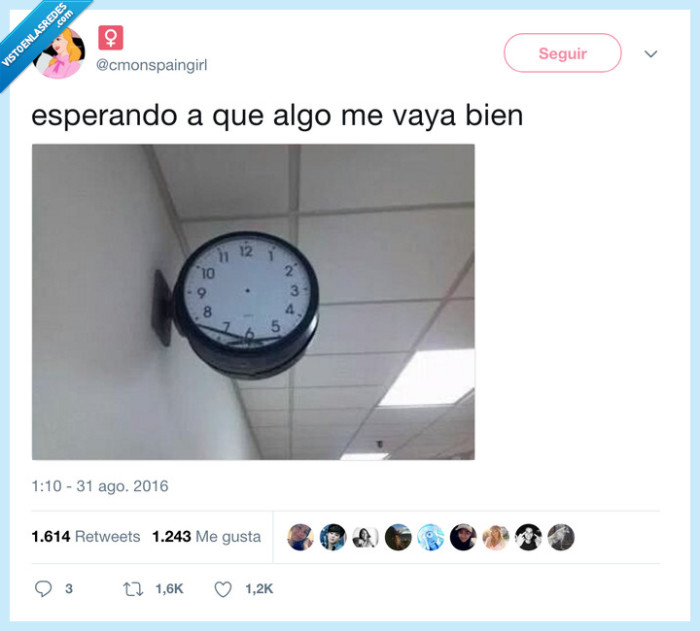
Task: View the 1.243 Me gusta list
Action: 207,536
